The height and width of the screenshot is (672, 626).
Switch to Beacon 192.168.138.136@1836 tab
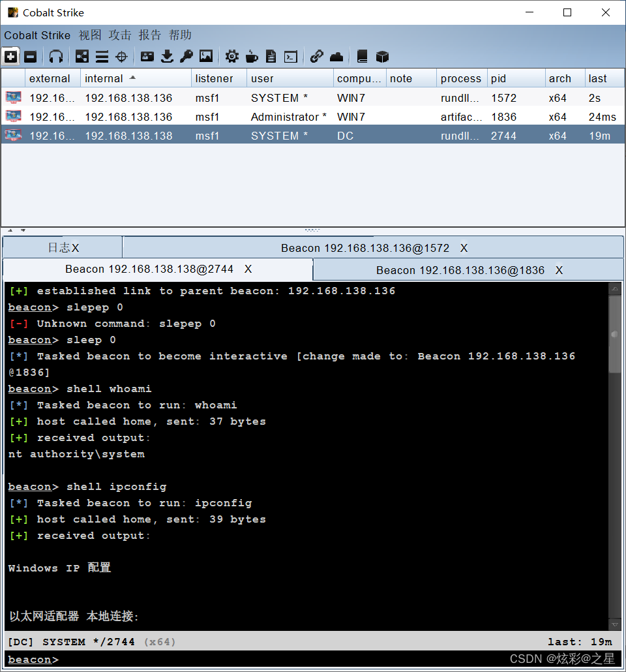pos(468,270)
